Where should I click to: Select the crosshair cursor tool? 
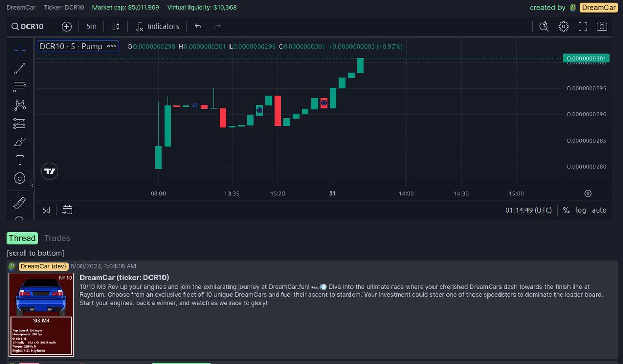20,50
